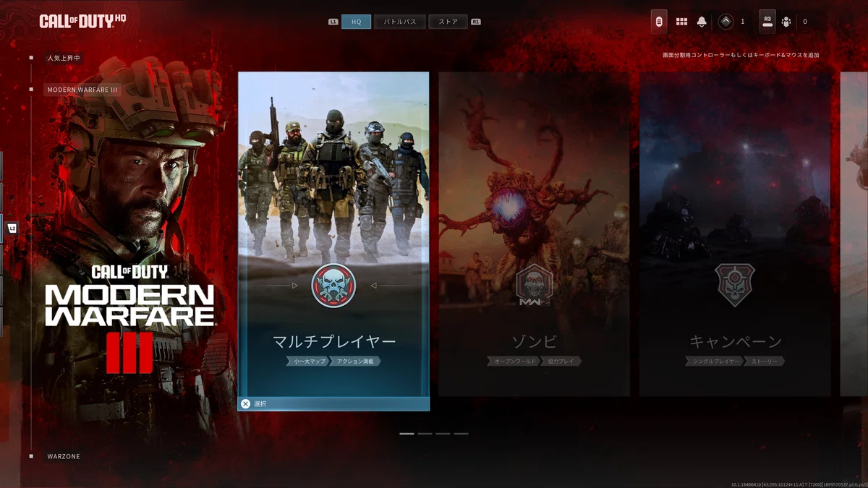This screenshot has width=868, height=488.
Task: Click the Modern Warfare III title logo
Action: pyautogui.click(x=129, y=319)
